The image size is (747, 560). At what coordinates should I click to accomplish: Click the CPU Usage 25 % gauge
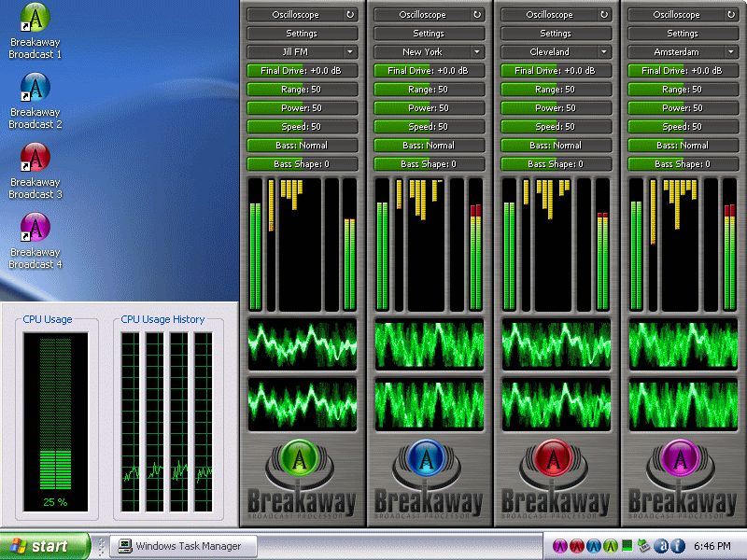55,422
